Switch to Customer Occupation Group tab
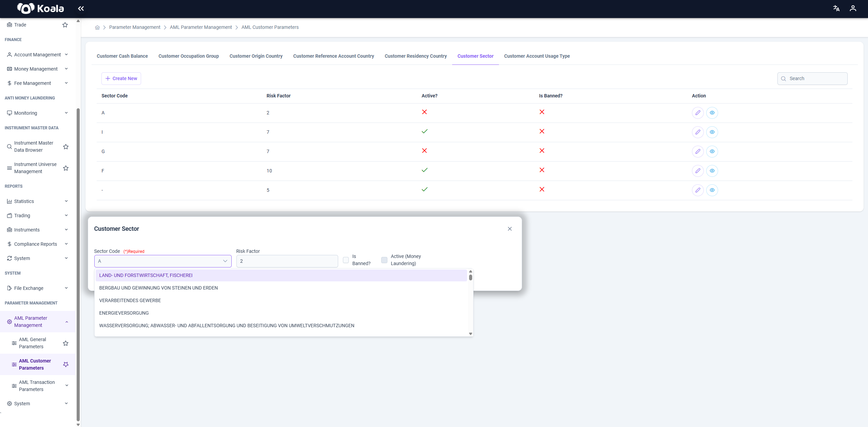The image size is (868, 427). 189,56
